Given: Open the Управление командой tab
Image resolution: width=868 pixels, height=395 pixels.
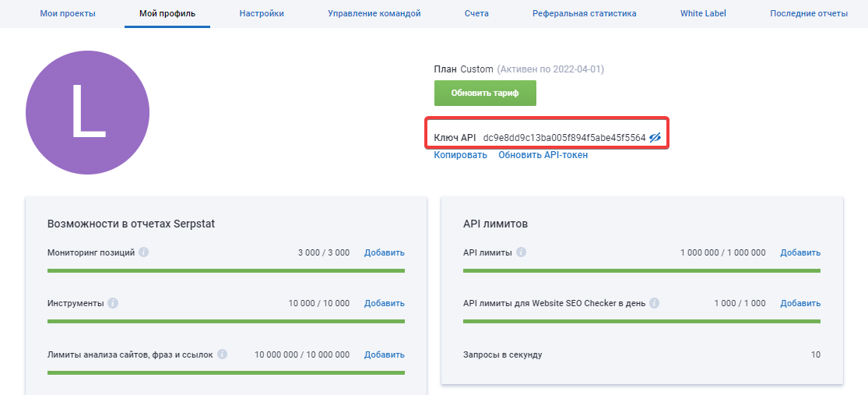Looking at the screenshot, I should point(374,13).
